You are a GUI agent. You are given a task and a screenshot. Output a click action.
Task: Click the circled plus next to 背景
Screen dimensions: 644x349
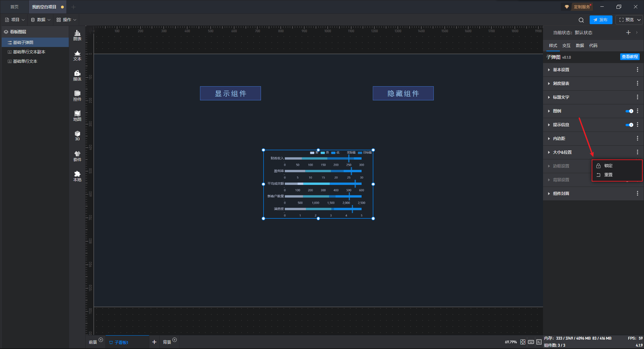click(174, 340)
